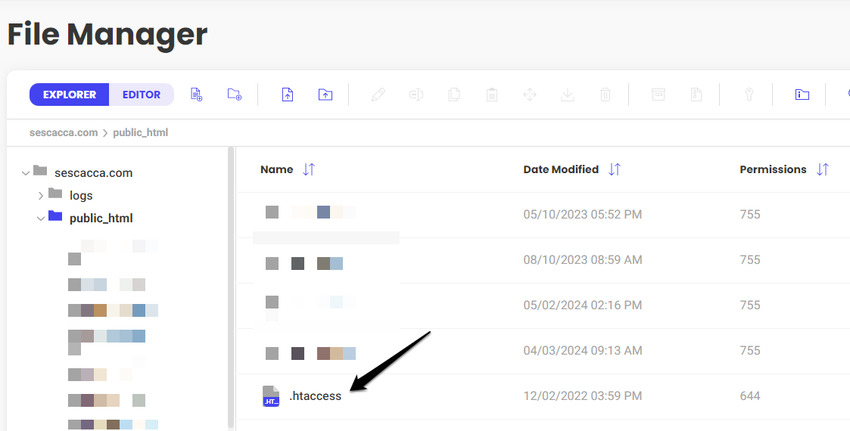Open sescacca.com in the breadcrumb path

[65, 131]
